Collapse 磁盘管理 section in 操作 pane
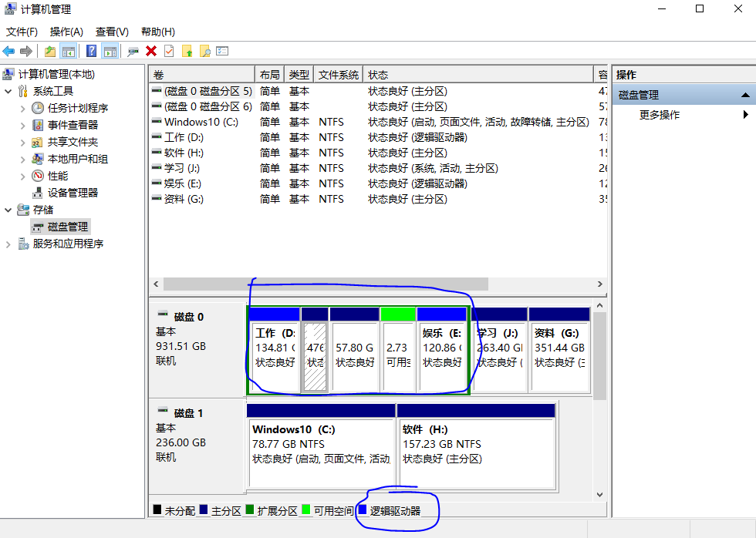Viewport: 756px width, 538px height. point(745,95)
